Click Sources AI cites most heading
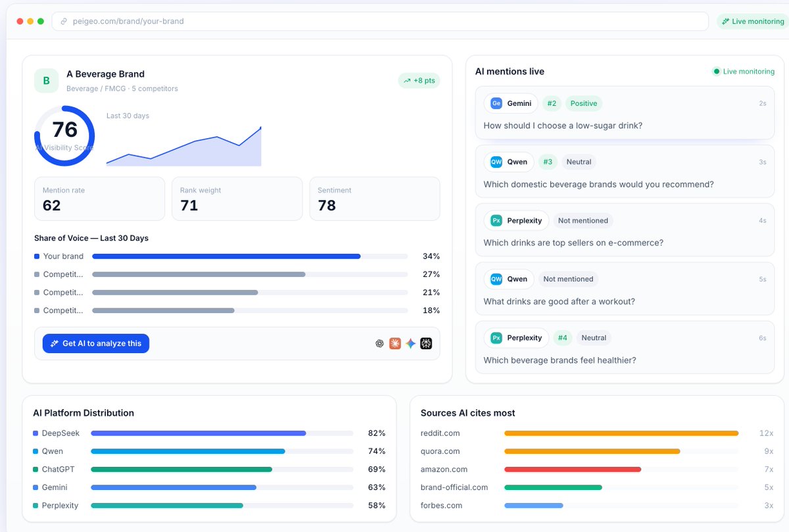789x532 pixels. pyautogui.click(x=468, y=413)
